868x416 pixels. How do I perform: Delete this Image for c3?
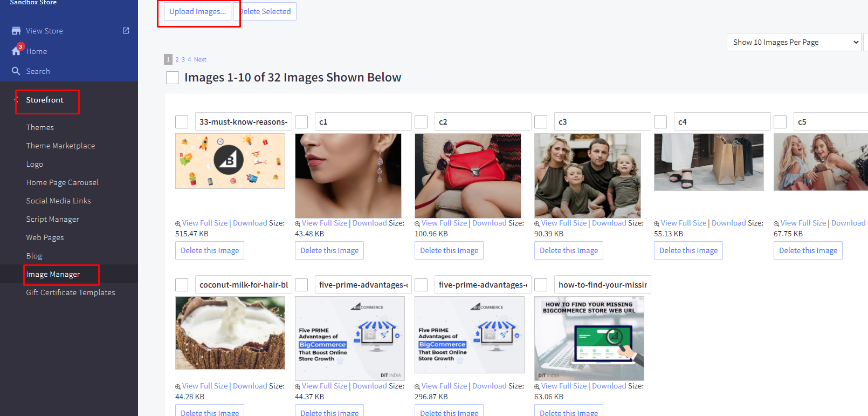(x=569, y=250)
